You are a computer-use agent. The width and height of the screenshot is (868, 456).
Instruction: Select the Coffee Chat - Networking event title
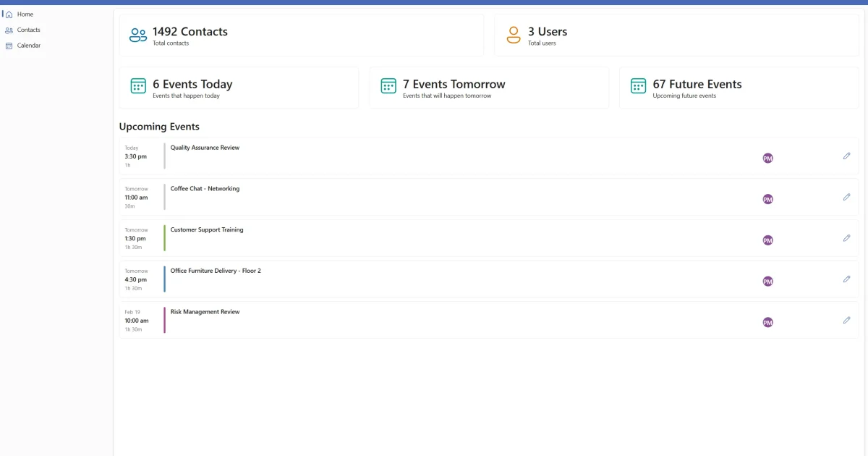pos(205,189)
